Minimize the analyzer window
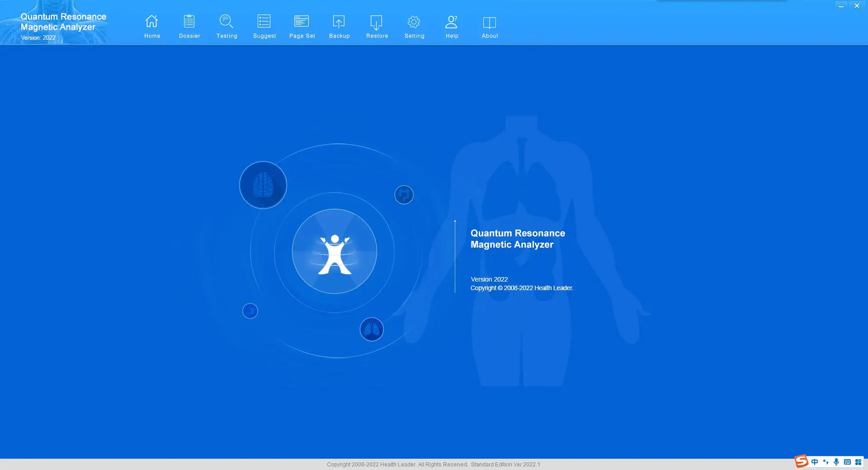The width and height of the screenshot is (868, 470). (x=841, y=6)
